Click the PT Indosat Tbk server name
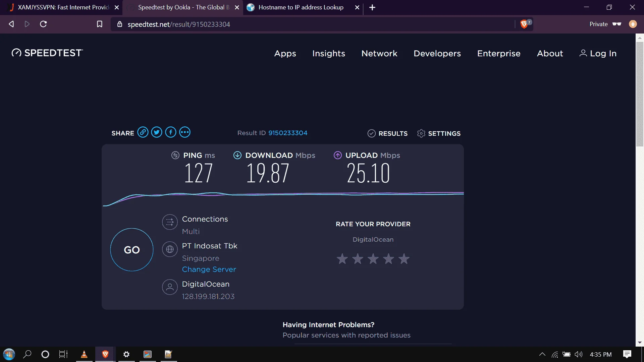The height and width of the screenshot is (362, 644). pyautogui.click(x=210, y=246)
